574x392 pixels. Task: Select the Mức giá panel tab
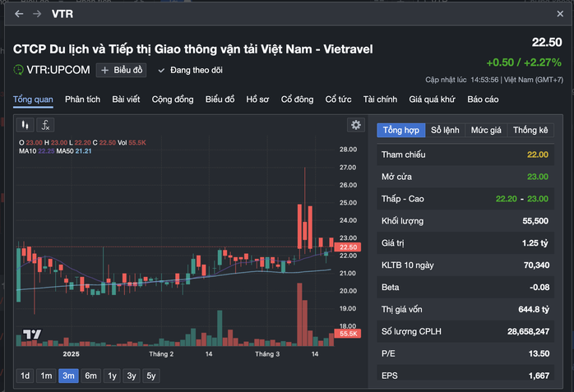coord(486,130)
